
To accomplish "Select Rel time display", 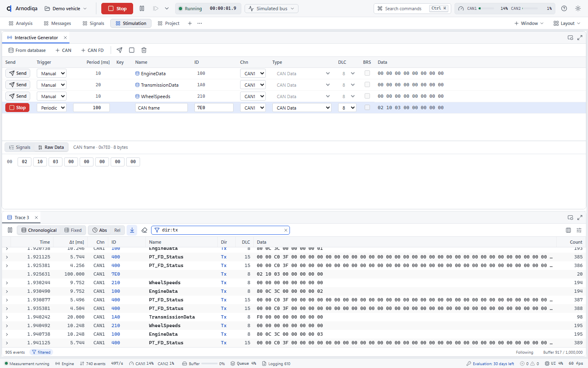I will point(117,230).
